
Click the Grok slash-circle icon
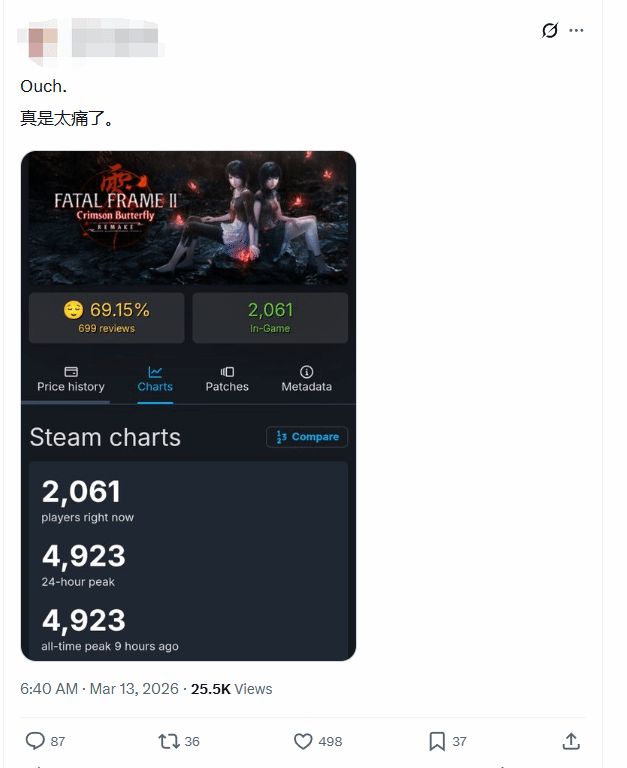pyautogui.click(x=550, y=30)
